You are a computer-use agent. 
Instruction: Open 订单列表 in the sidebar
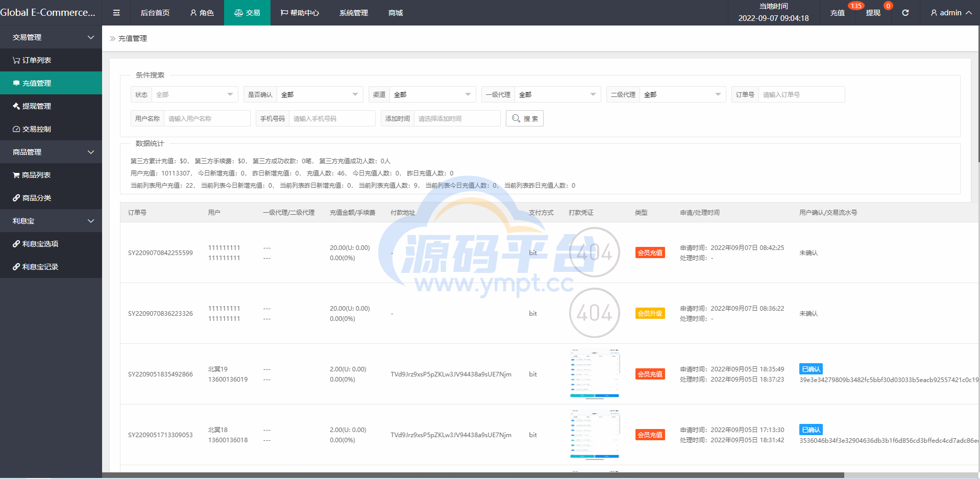pyautogui.click(x=51, y=60)
